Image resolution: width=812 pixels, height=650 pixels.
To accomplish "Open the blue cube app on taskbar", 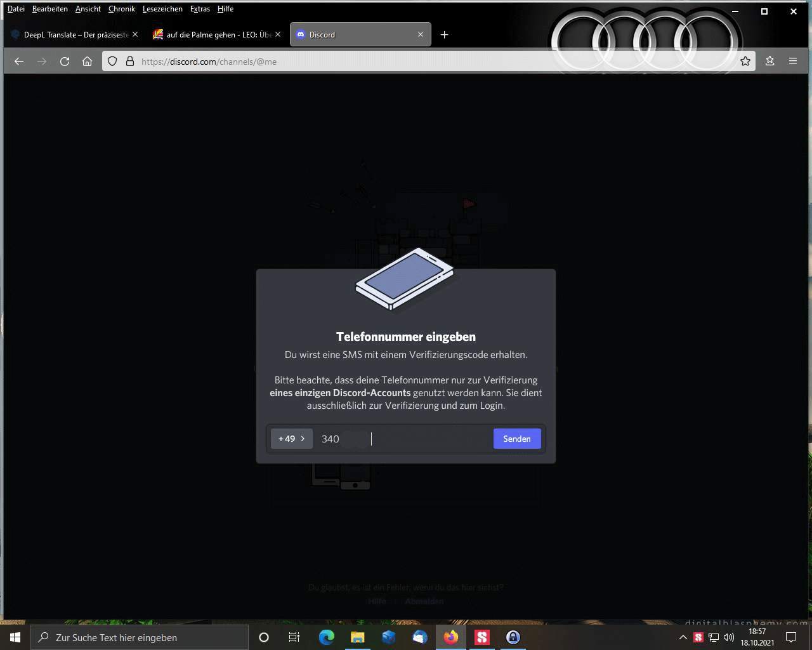I will click(x=388, y=637).
